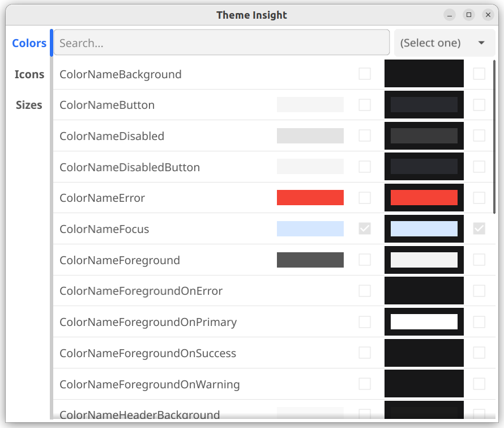Open the (Select one) dropdown
Image resolution: width=504 pixels, height=428 pixels.
point(444,43)
